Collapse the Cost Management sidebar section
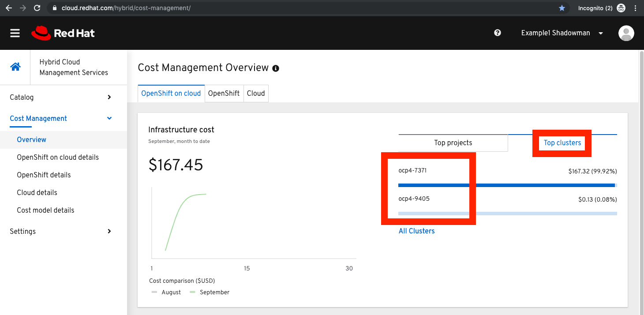This screenshot has height=315, width=644. (x=64, y=118)
